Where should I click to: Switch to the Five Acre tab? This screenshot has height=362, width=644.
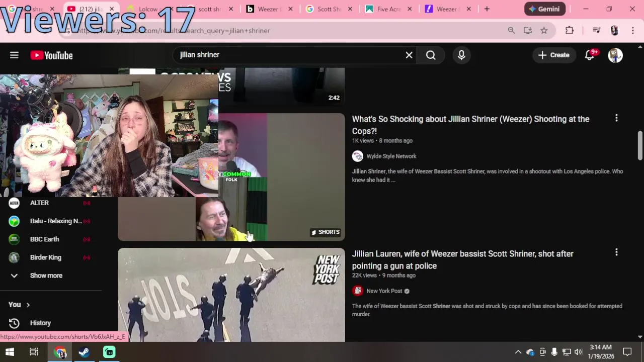[x=388, y=9]
